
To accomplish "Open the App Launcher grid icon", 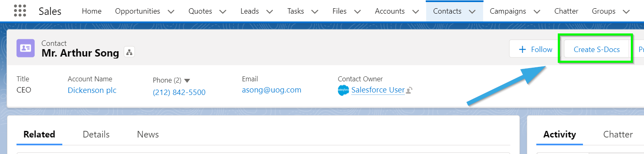I will click(20, 11).
